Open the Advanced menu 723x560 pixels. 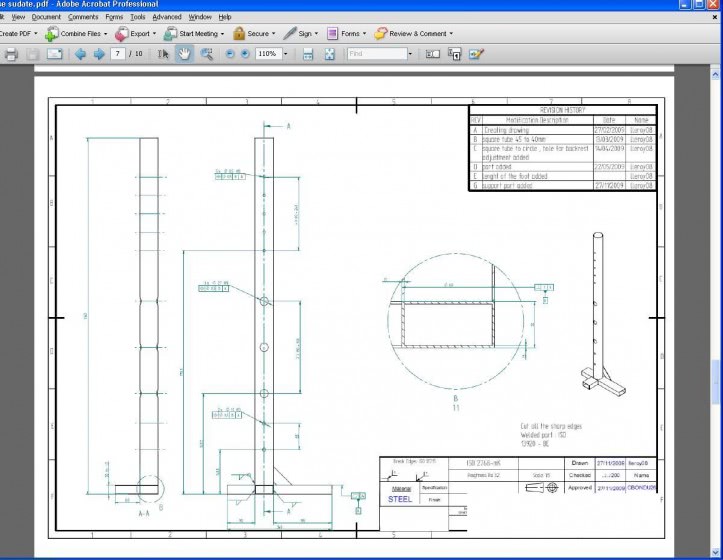pyautogui.click(x=167, y=17)
